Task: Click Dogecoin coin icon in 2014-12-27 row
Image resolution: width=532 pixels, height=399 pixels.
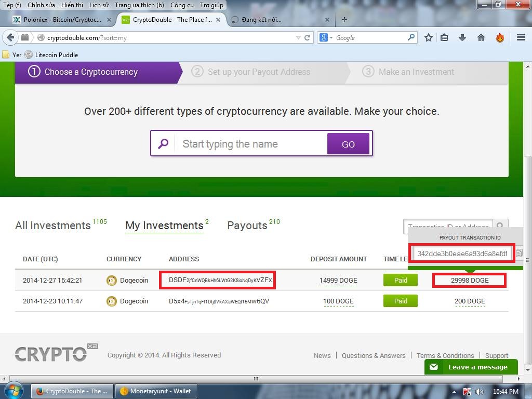Action: click(x=111, y=281)
